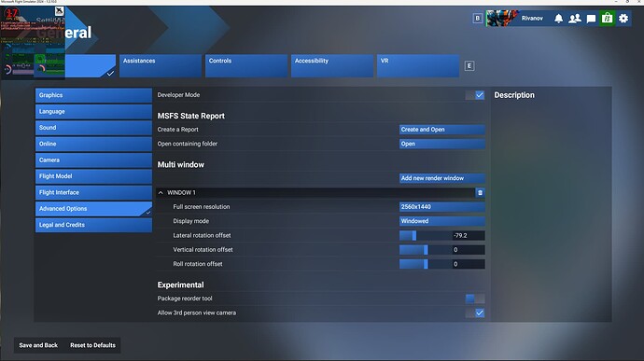Open the friends list icon

click(575, 19)
